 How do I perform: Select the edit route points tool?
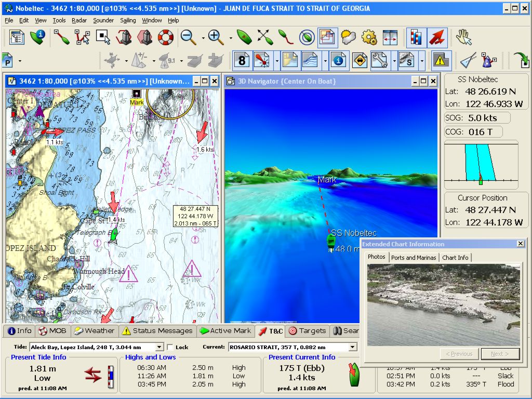pyautogui.click(x=83, y=37)
